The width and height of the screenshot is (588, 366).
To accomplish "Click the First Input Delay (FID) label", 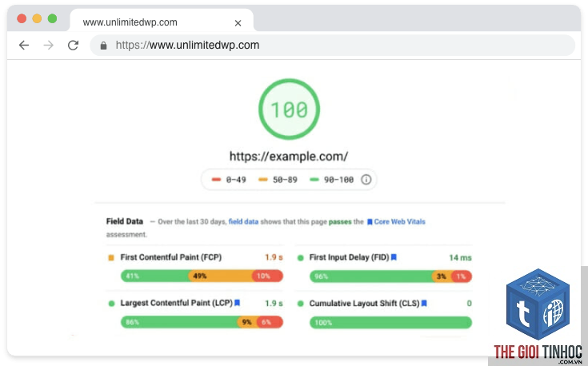I will pos(349,257).
